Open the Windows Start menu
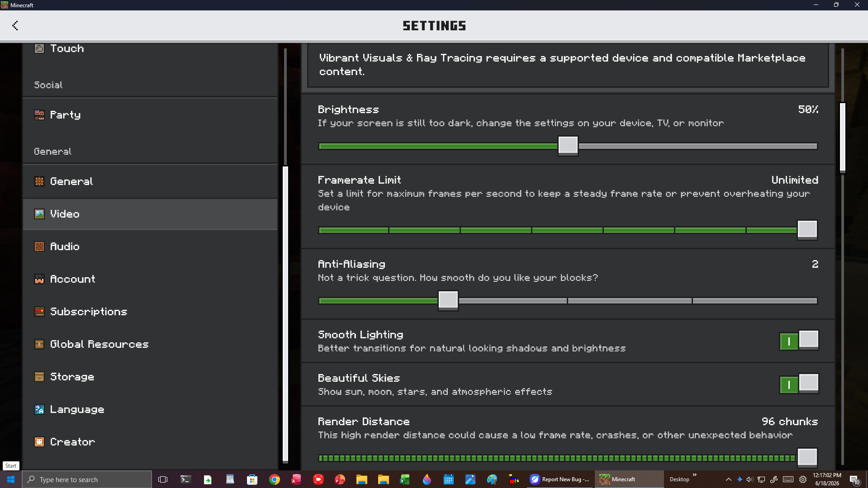This screenshot has width=868, height=488. pos(11,479)
